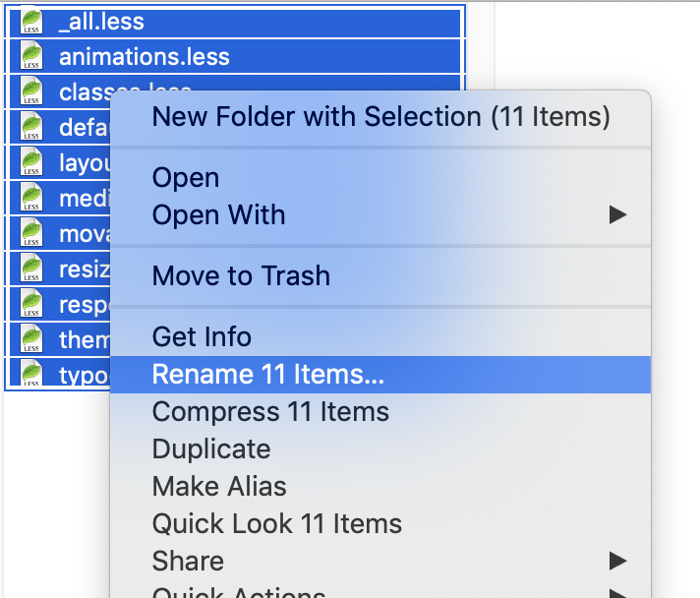The width and height of the screenshot is (700, 598).
Task: Select New Folder with Selection (11 Items)
Action: (x=380, y=117)
